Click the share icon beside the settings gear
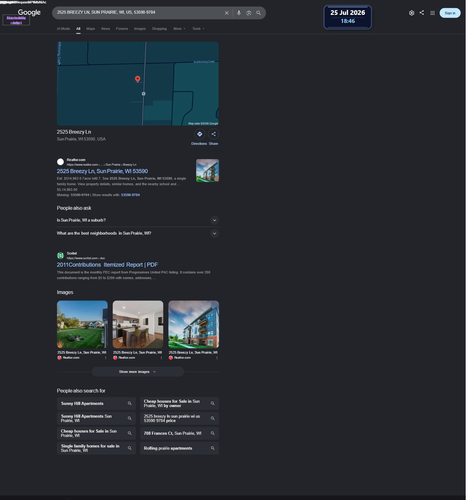Image resolution: width=471 pixels, height=500 pixels. (x=422, y=13)
